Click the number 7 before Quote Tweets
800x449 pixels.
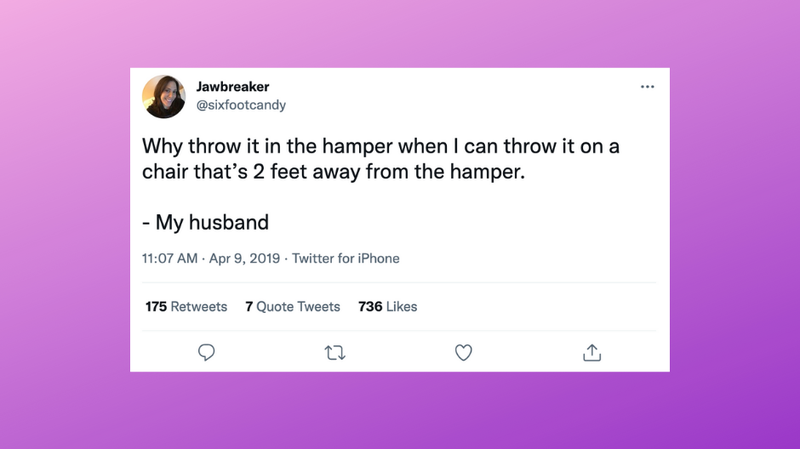249,307
